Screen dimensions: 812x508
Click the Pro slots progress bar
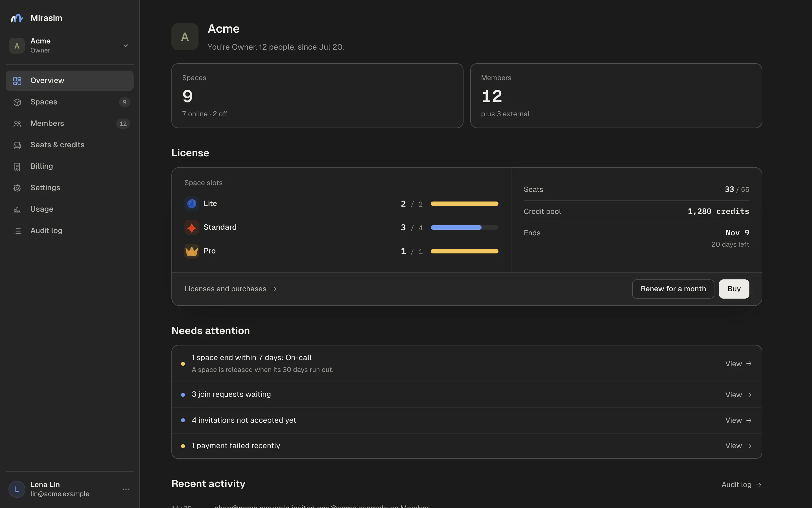point(464,251)
